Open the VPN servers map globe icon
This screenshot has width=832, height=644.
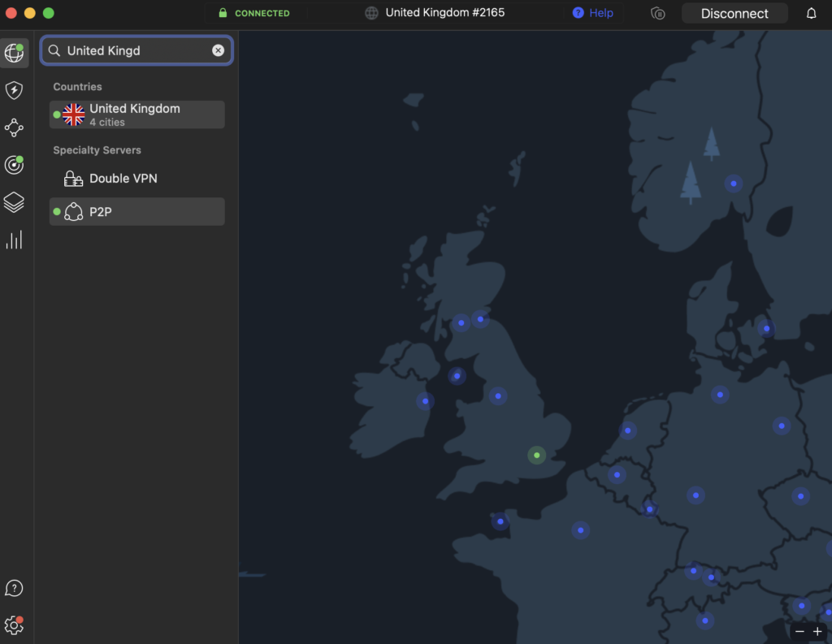14,53
